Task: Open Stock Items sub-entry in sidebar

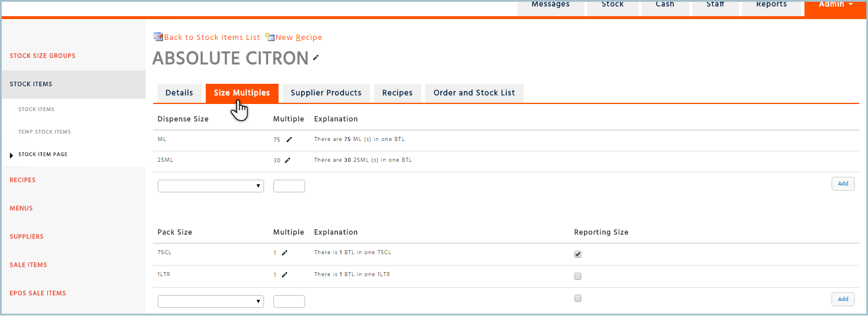Action: point(36,109)
